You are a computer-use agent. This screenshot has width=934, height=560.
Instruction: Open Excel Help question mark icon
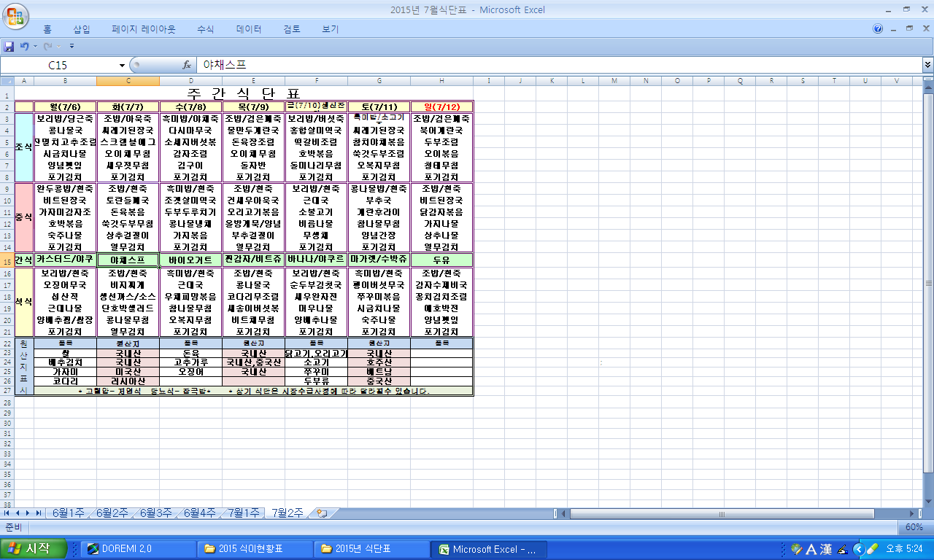(x=878, y=29)
